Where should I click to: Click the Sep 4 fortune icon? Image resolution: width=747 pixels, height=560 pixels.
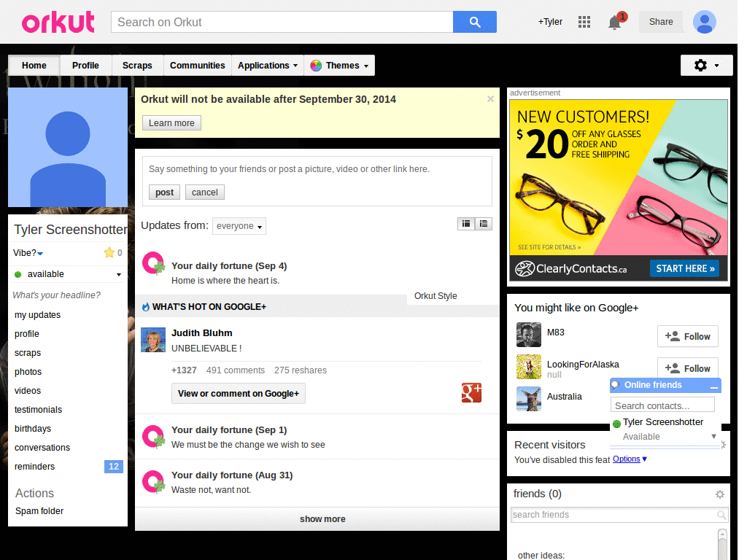click(x=153, y=263)
